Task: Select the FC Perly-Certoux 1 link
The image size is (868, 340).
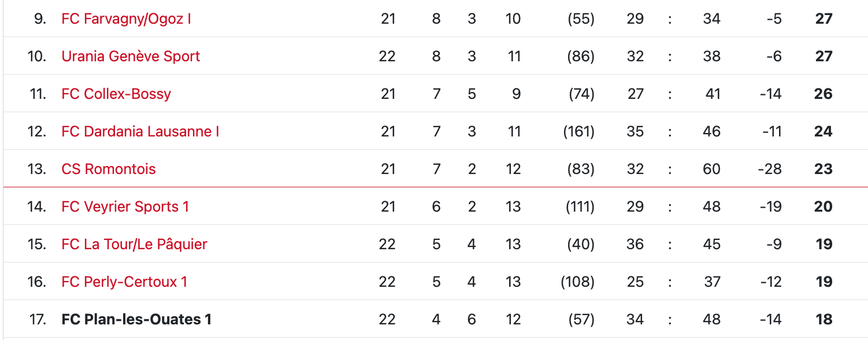Action: (x=124, y=282)
